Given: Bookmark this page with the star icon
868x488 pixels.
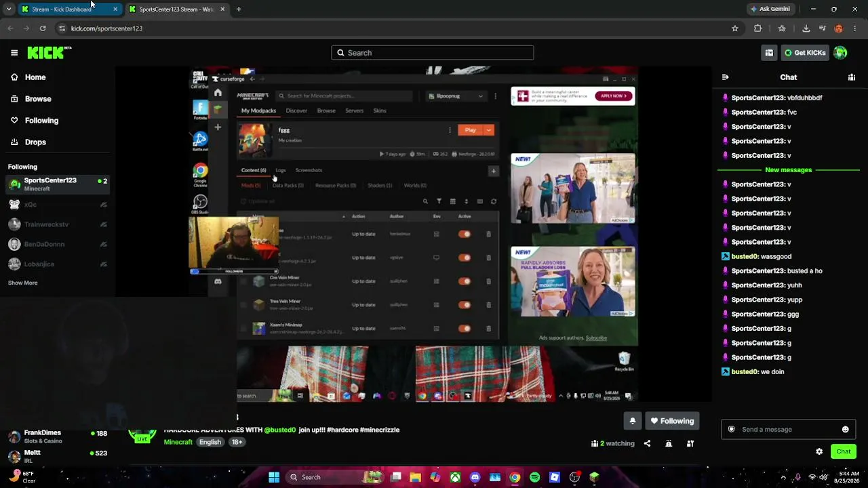Looking at the screenshot, I should coord(734,28).
